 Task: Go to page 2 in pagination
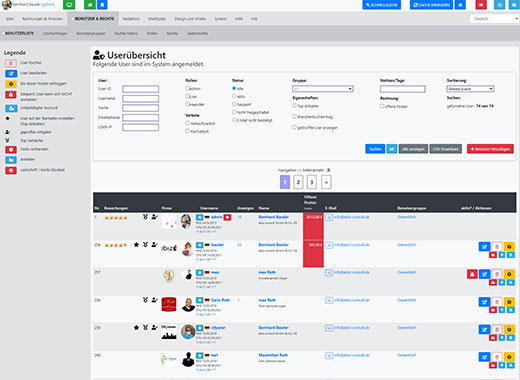pyautogui.click(x=298, y=182)
